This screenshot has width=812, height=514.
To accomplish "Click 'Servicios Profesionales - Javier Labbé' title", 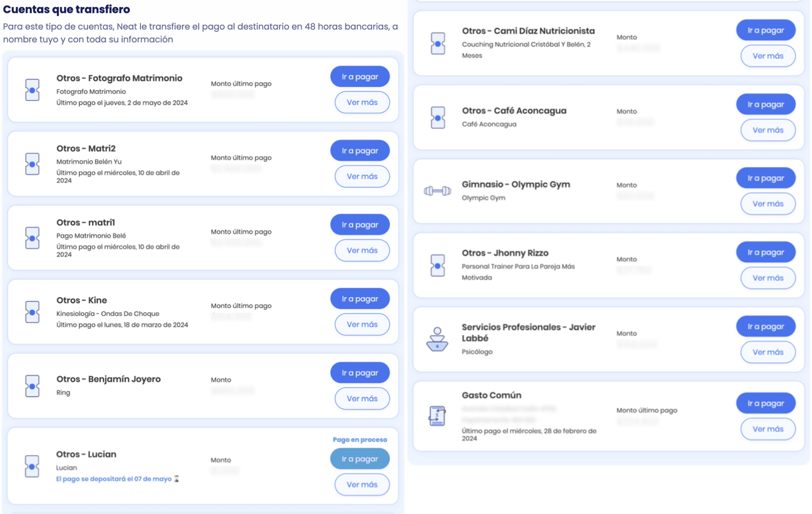I will (x=529, y=332).
